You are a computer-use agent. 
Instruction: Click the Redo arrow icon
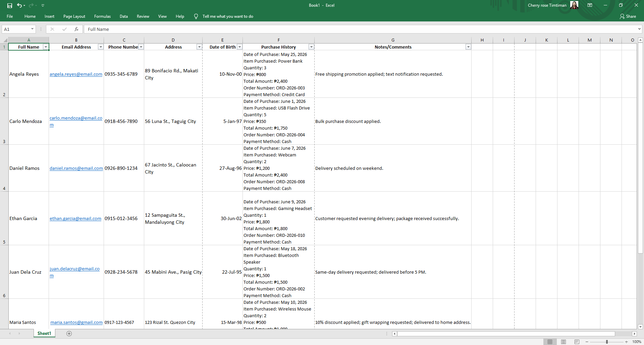coord(31,5)
